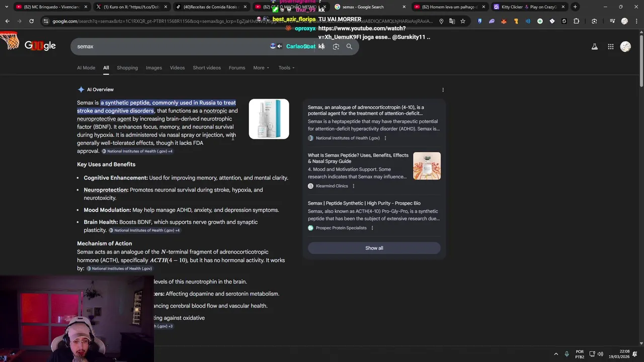Screen dimensions: 644x362
Task: Open the microphone tray icon
Action: tap(567, 353)
